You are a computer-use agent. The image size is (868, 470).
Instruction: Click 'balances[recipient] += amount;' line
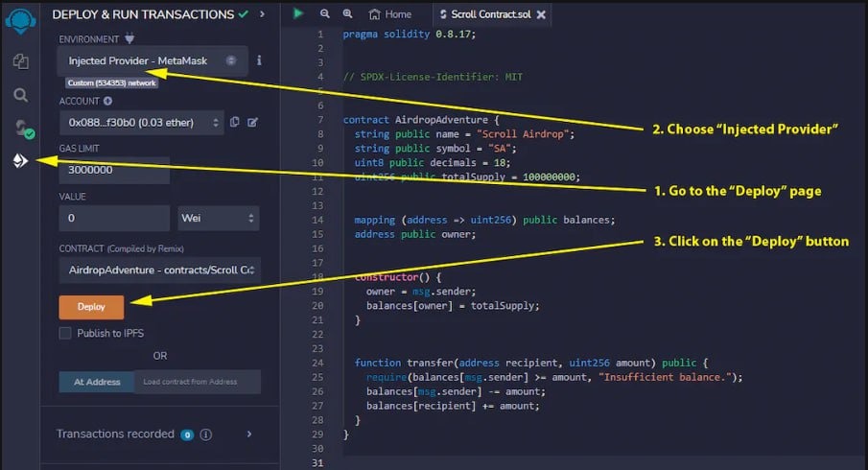tap(453, 406)
